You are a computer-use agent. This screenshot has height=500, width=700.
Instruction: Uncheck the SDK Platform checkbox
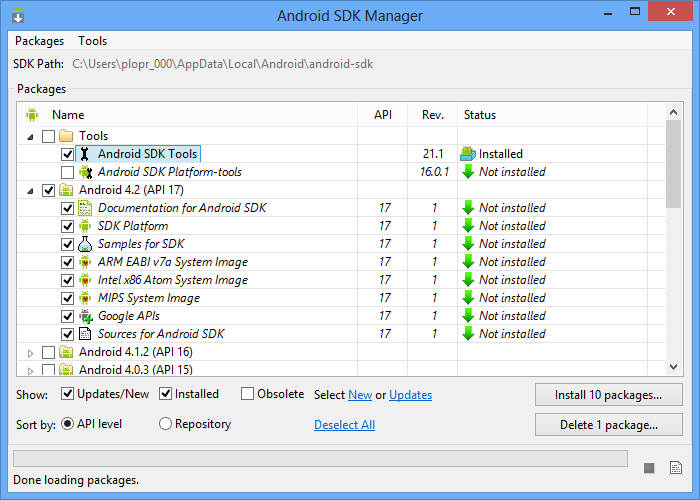point(67,226)
